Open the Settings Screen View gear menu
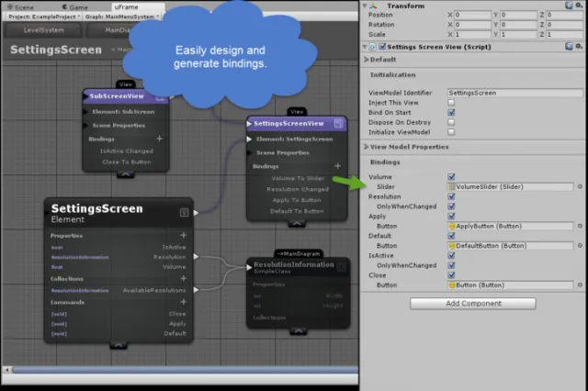Image resolution: width=588 pixels, height=391 pixels. coord(579,46)
